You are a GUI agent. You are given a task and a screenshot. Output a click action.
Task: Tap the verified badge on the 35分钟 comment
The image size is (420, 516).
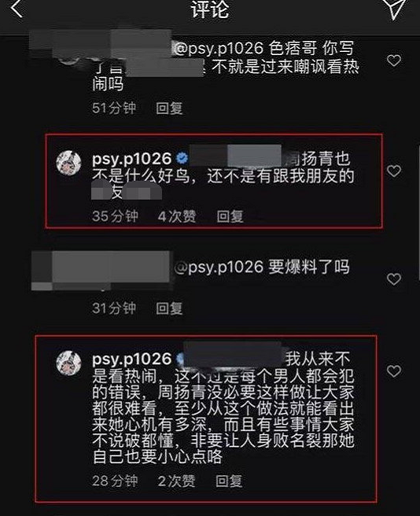click(182, 159)
